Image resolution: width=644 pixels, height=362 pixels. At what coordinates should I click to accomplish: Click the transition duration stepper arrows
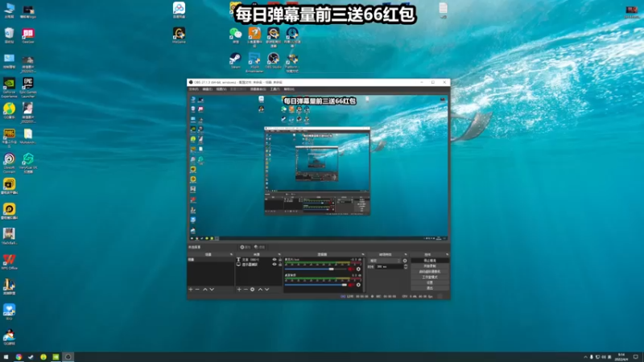point(406,267)
